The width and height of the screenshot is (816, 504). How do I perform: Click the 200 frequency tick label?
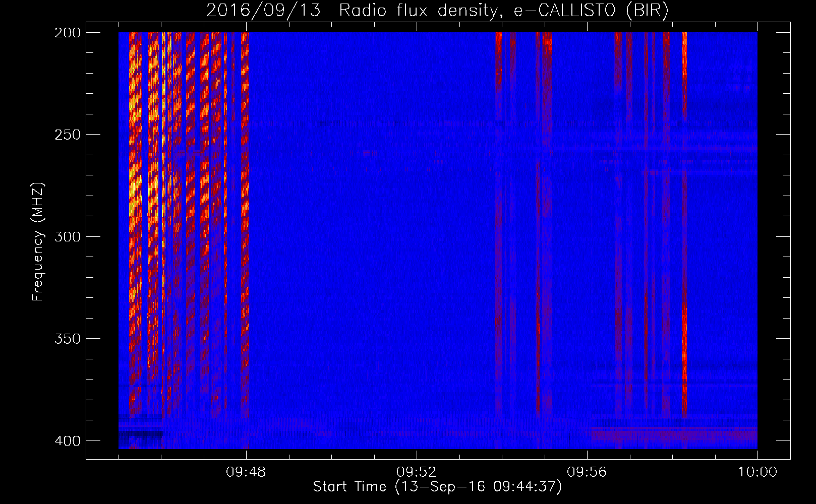(x=67, y=32)
